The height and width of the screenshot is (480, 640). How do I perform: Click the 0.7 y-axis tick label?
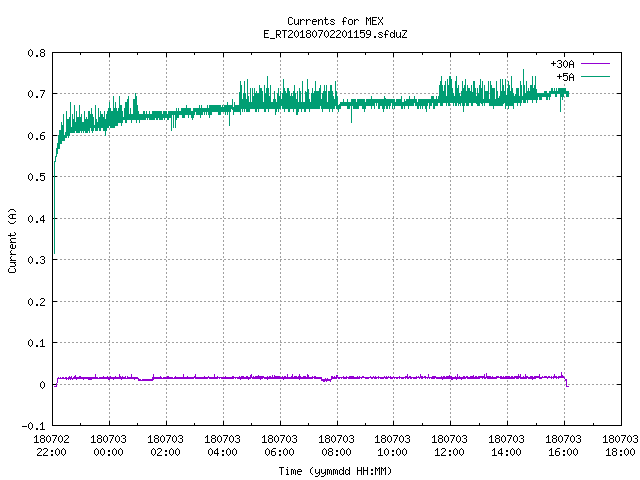click(x=36, y=94)
